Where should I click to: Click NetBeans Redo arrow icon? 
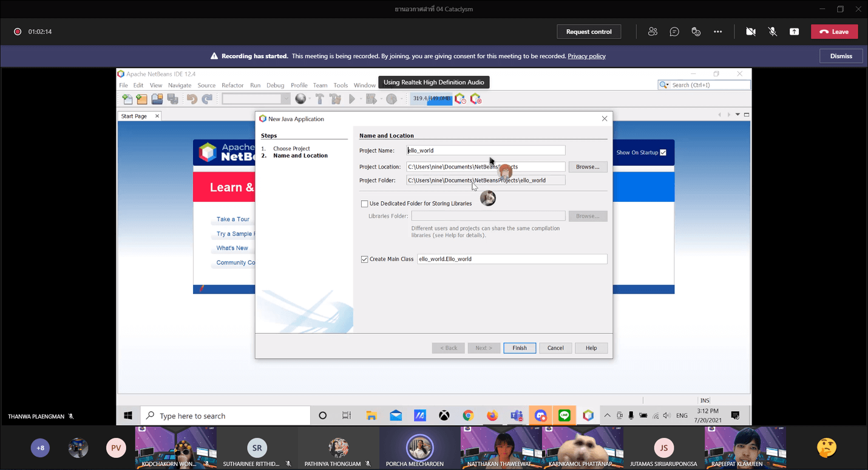tap(207, 99)
